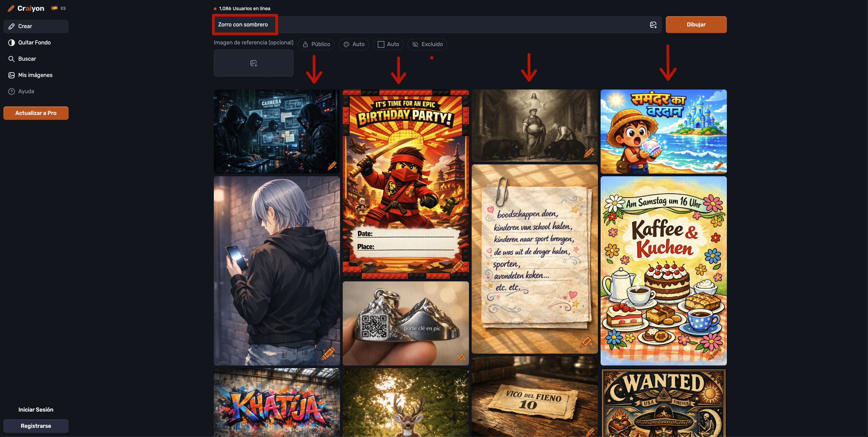Click remix pencil icon on Roman emperor engraving
The width and height of the screenshot is (868, 437).
point(589,153)
